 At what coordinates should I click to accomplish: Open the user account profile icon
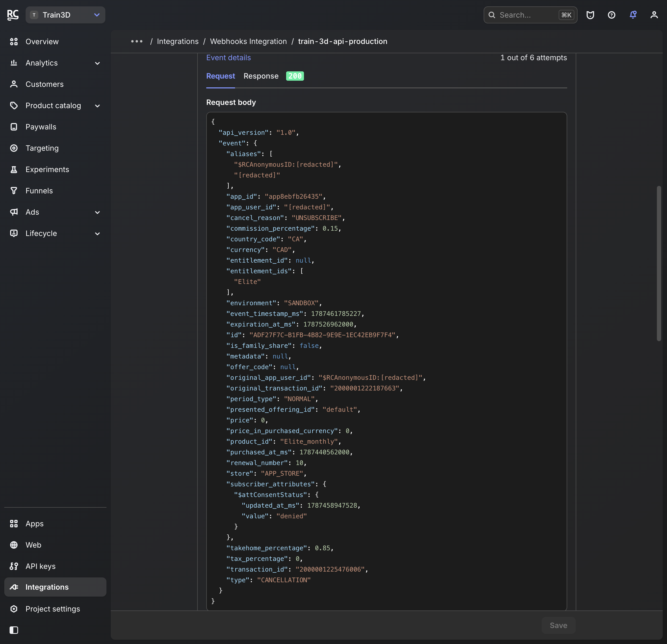click(654, 15)
